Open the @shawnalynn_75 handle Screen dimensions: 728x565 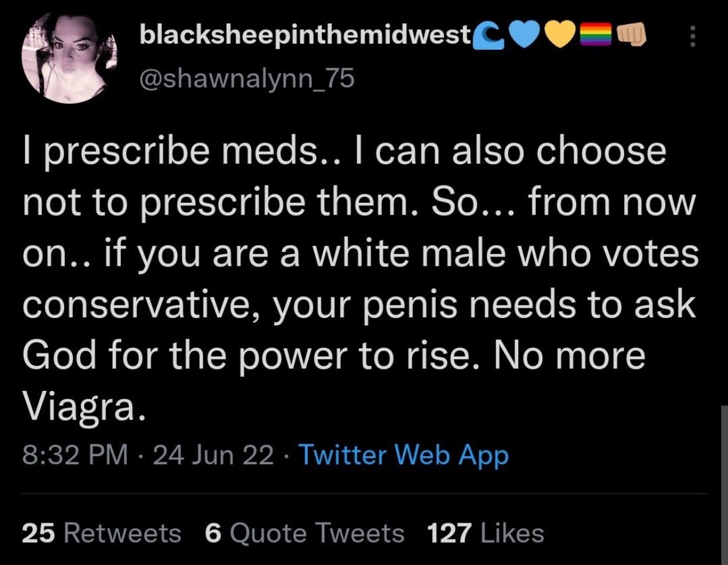[247, 78]
